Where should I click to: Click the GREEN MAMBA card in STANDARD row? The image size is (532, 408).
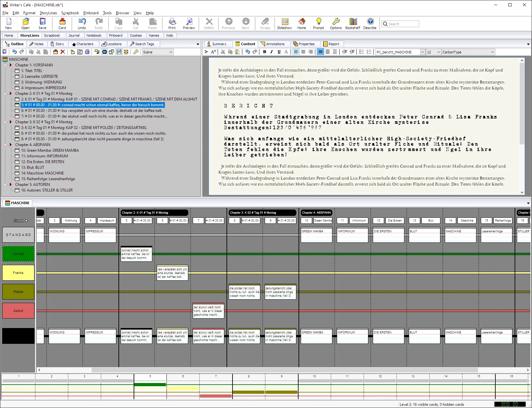point(317,235)
